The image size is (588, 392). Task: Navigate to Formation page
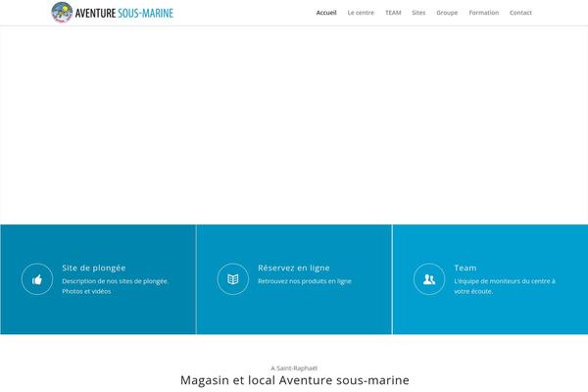[x=484, y=13]
